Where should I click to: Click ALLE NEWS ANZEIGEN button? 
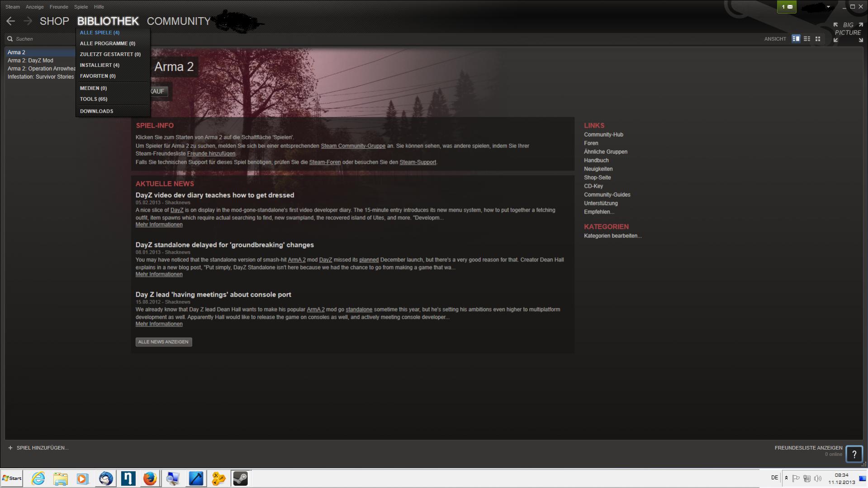coord(164,342)
